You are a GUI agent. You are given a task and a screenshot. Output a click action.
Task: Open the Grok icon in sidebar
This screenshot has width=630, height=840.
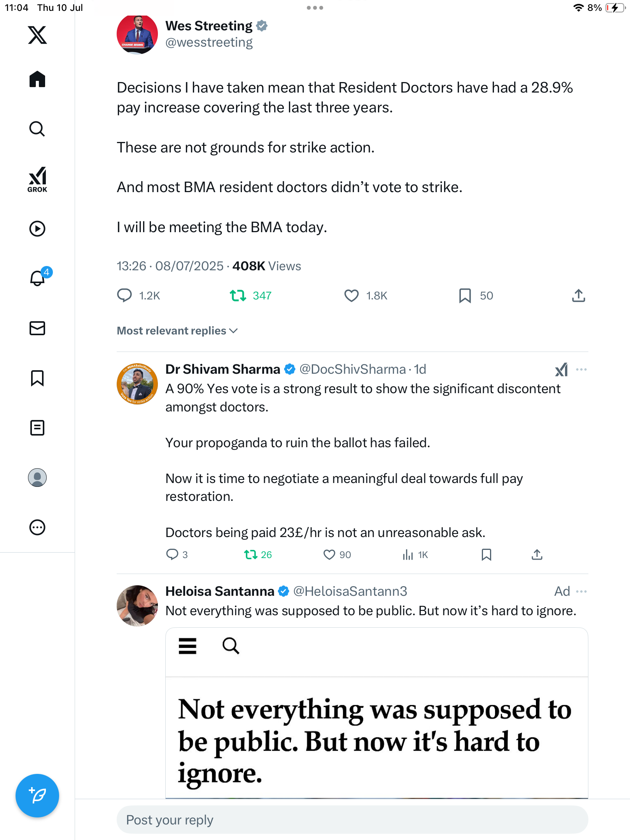click(37, 179)
